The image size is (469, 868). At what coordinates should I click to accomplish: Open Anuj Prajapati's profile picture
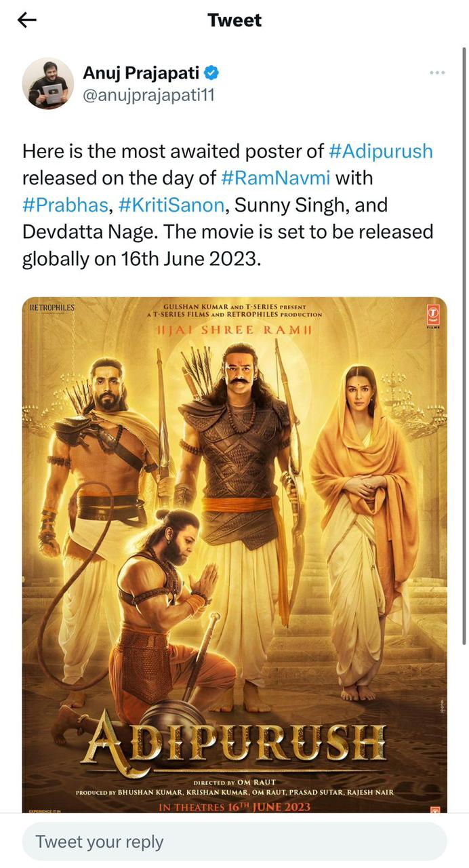coord(48,83)
